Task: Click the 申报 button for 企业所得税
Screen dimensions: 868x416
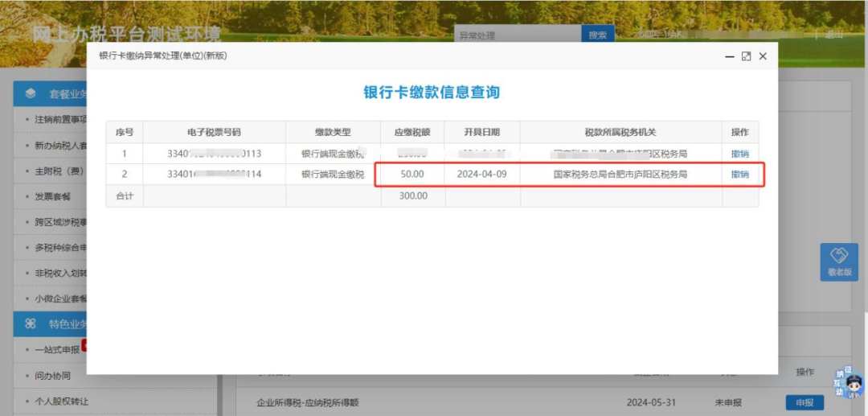Action: (805, 402)
